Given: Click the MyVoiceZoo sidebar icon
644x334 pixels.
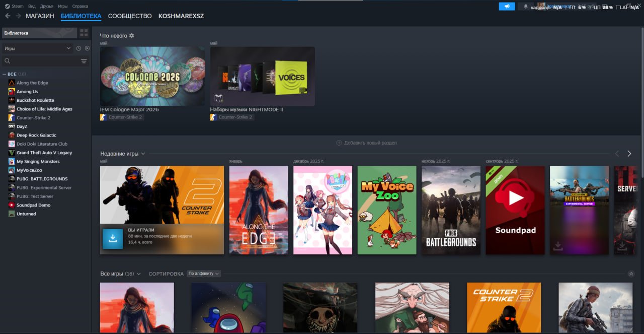Looking at the screenshot, I should pos(12,170).
